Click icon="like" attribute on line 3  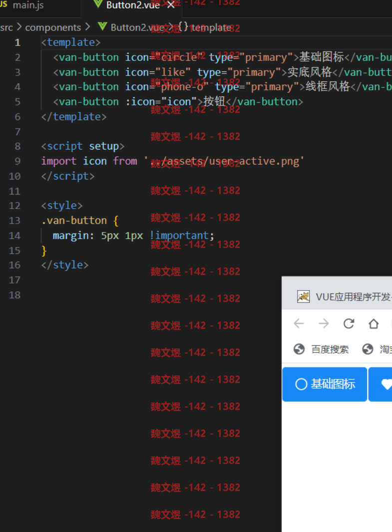157,72
